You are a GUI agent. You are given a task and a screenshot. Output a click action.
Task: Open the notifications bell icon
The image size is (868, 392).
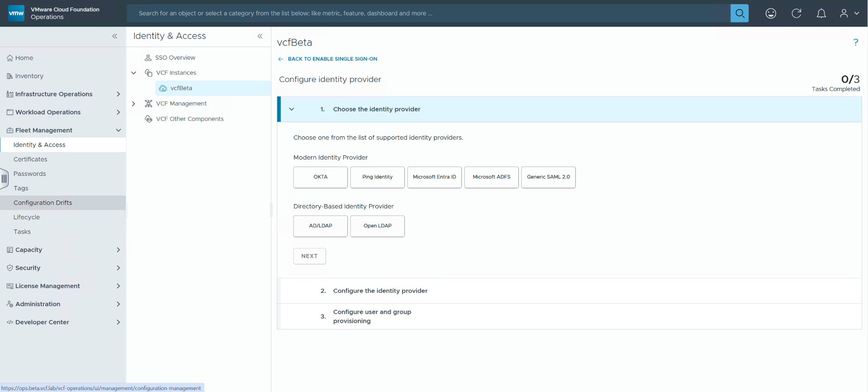pyautogui.click(x=821, y=14)
